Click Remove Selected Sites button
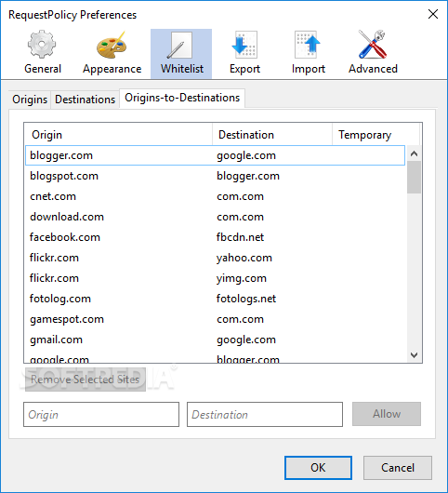This screenshot has width=448, height=493. pyautogui.click(x=85, y=380)
